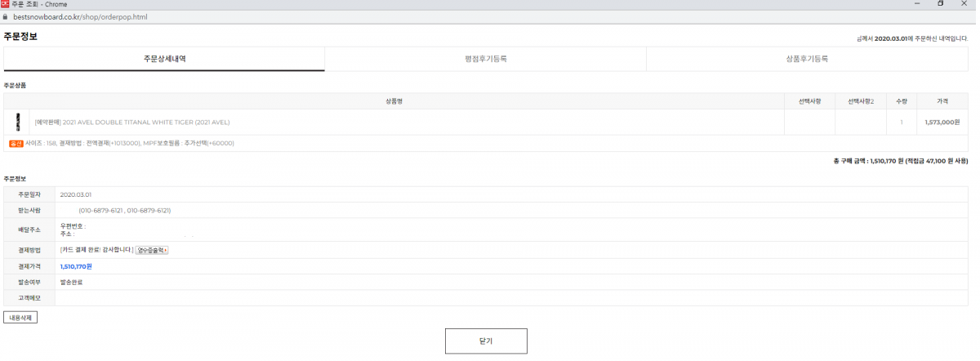Viewport: 980px width, 361px height.
Task: Click the snowboard product thumbnail
Action: (x=17, y=122)
